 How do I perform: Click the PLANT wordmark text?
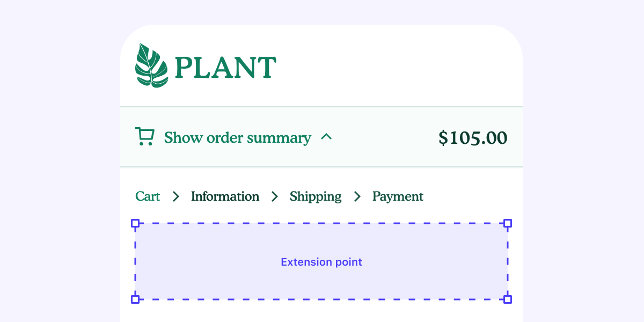(x=225, y=68)
